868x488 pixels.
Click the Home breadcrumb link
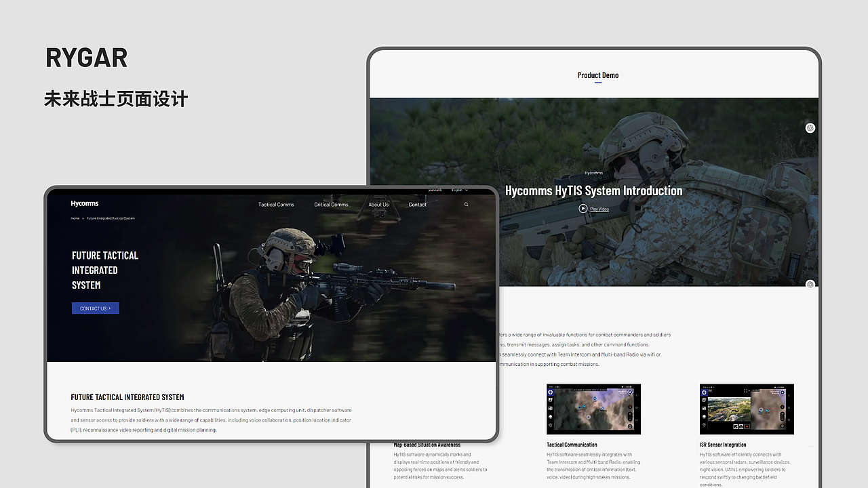(x=75, y=218)
